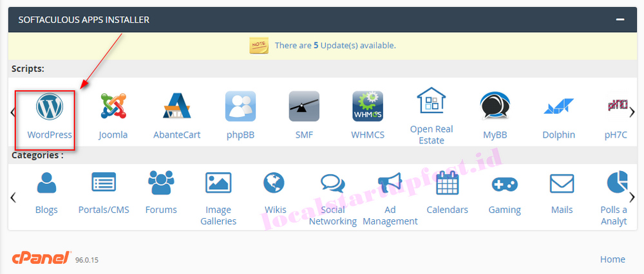Click the Dolphin text label
Viewport: 644px width, 274px height.
pos(558,135)
